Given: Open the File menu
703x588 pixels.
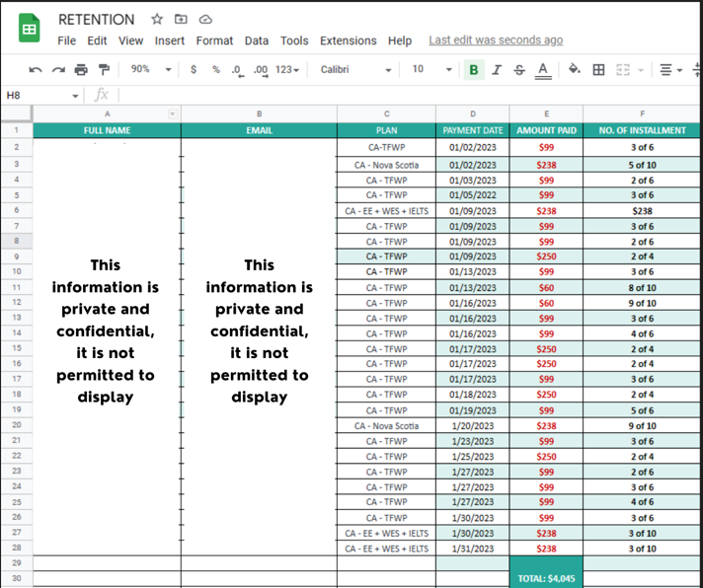Looking at the screenshot, I should point(67,40).
